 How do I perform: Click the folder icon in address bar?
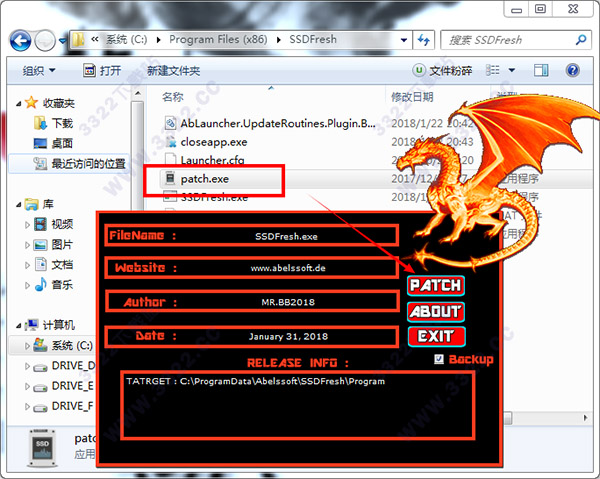(79, 40)
